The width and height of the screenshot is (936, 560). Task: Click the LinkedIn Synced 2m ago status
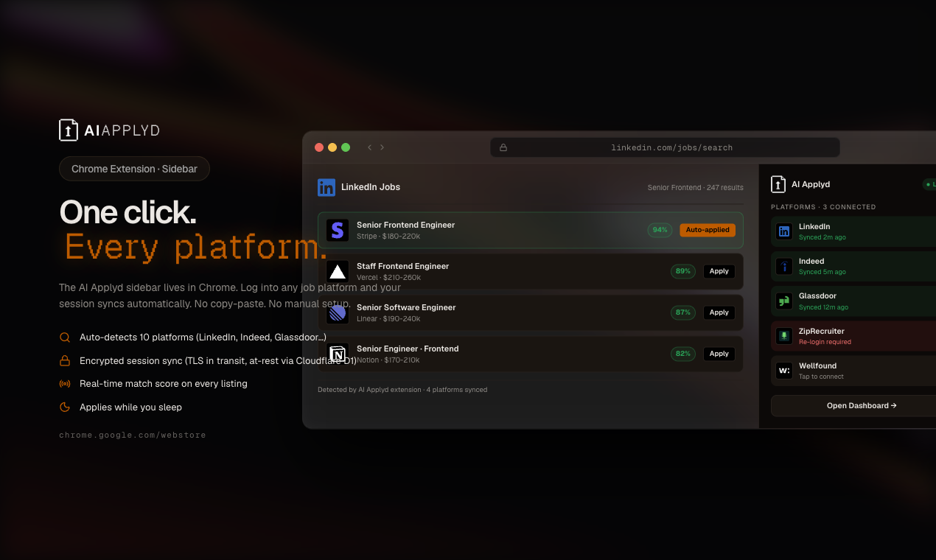pos(823,237)
